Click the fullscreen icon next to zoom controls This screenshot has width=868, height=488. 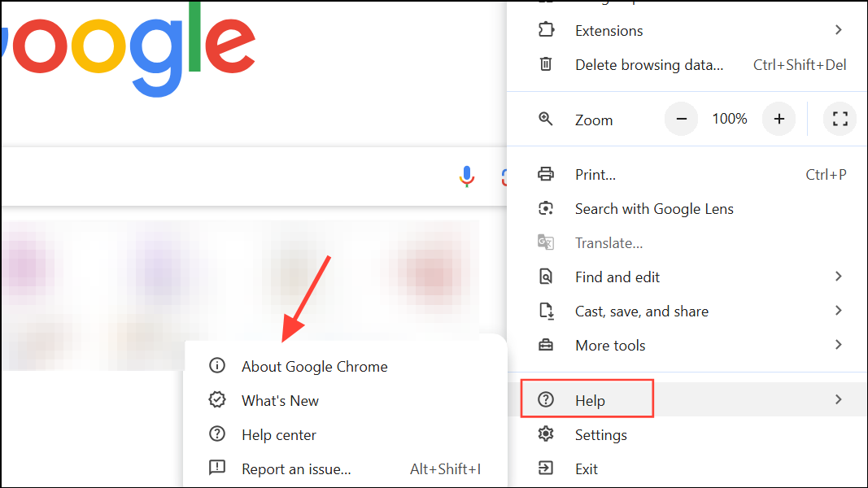[840, 119]
